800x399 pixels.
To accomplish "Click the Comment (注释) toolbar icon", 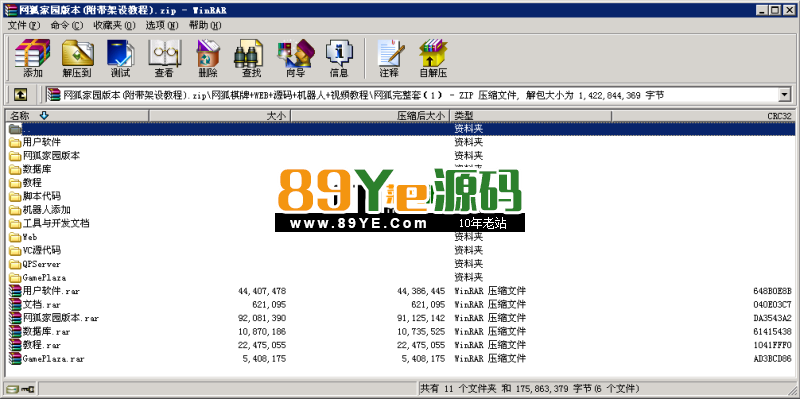I will tap(389, 58).
